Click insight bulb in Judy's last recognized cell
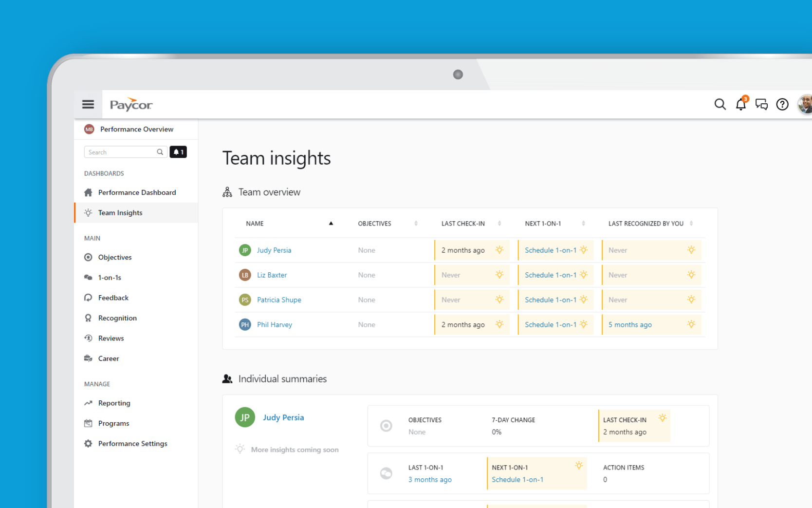Viewport: 812px width, 508px height. click(691, 250)
